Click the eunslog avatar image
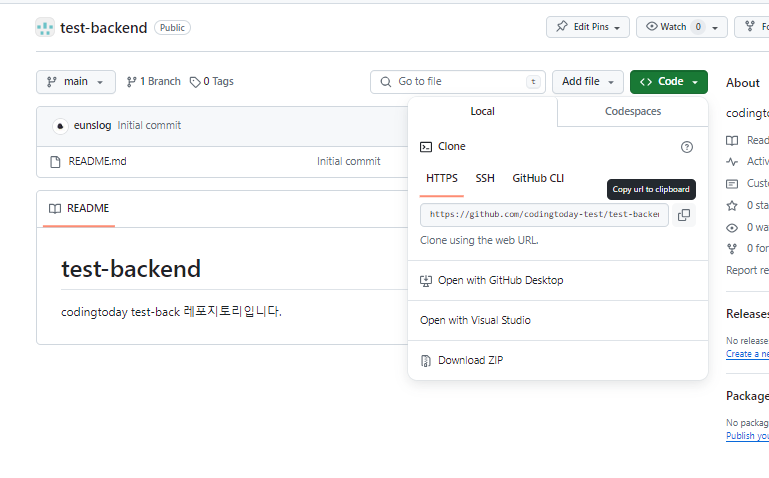The width and height of the screenshot is (769, 478). click(60, 126)
